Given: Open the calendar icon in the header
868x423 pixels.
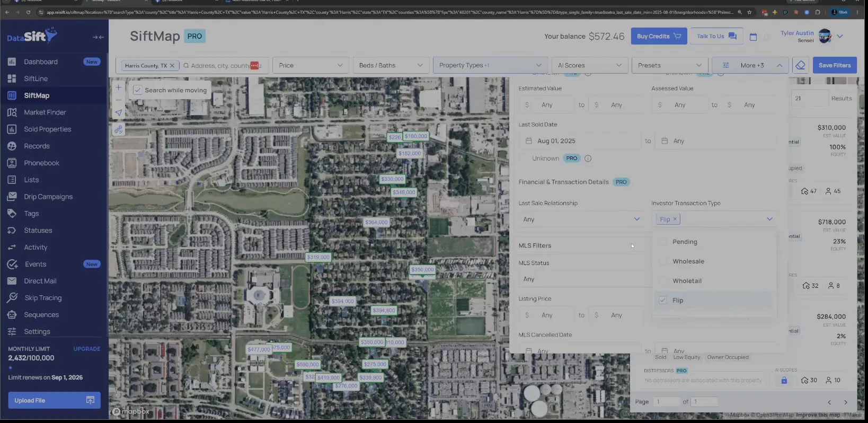Looking at the screenshot, I should tap(753, 37).
